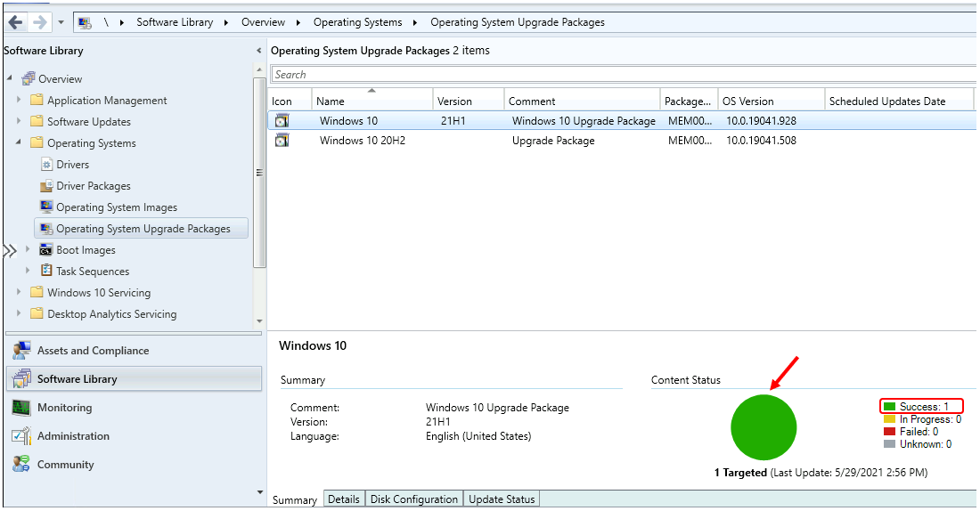Open dropdown arrow after Overview breadcrumb
Viewport: 980px width, 511px height.
click(x=298, y=22)
